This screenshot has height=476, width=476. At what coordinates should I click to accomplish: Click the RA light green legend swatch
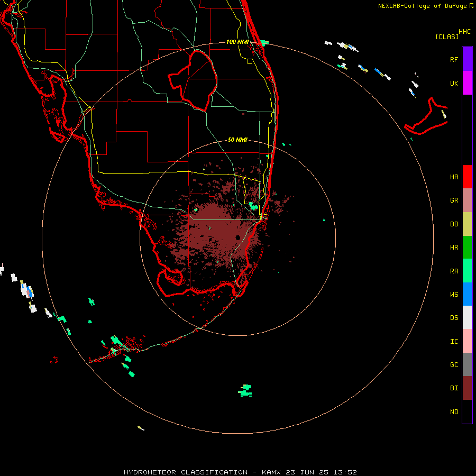click(x=467, y=271)
